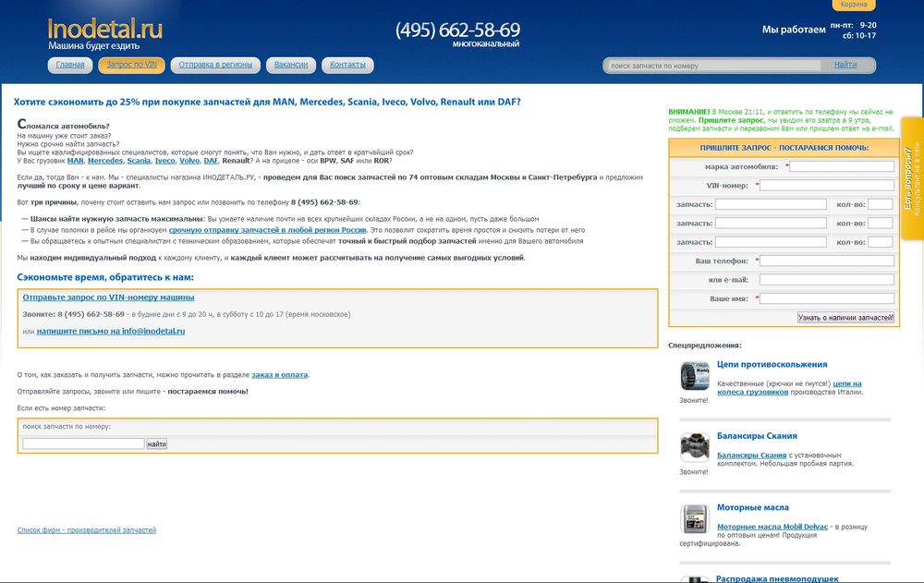924x583 pixels.
Task: Open Моторные масла heading
Action: 752,507
